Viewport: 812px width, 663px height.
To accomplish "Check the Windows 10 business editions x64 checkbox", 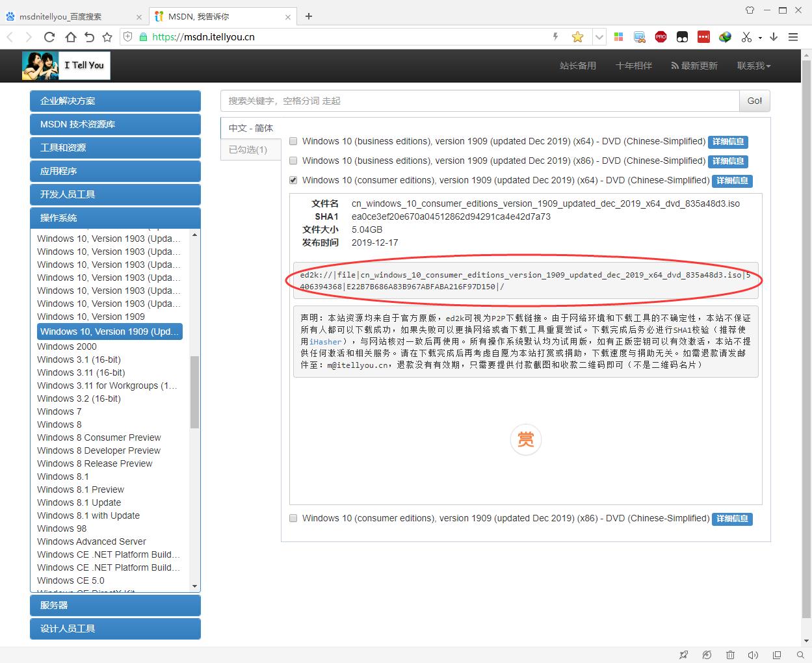I will point(293,140).
